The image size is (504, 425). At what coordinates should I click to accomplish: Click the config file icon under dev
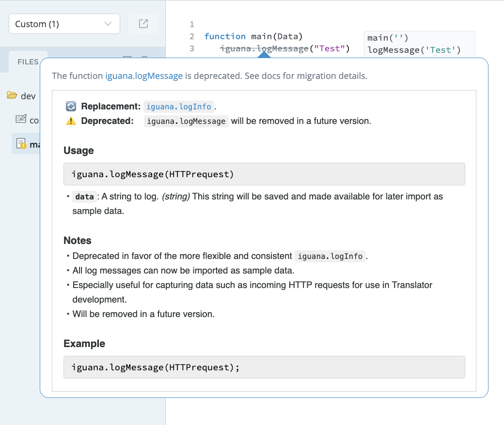point(21,120)
